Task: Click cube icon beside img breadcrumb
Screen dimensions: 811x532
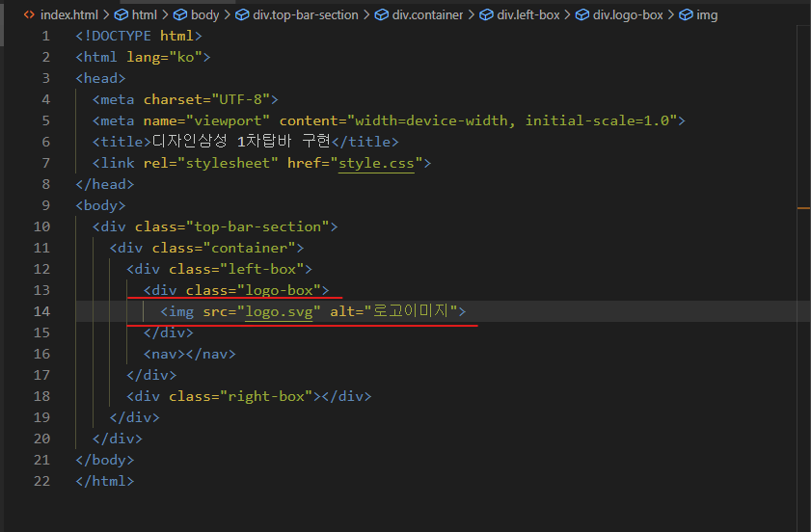Action: (686, 15)
